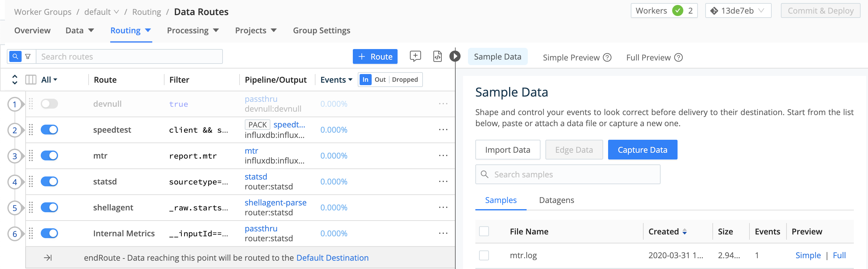Image resolution: width=868 pixels, height=269 pixels.
Task: Open the routes JSON editor icon
Action: [x=437, y=56]
